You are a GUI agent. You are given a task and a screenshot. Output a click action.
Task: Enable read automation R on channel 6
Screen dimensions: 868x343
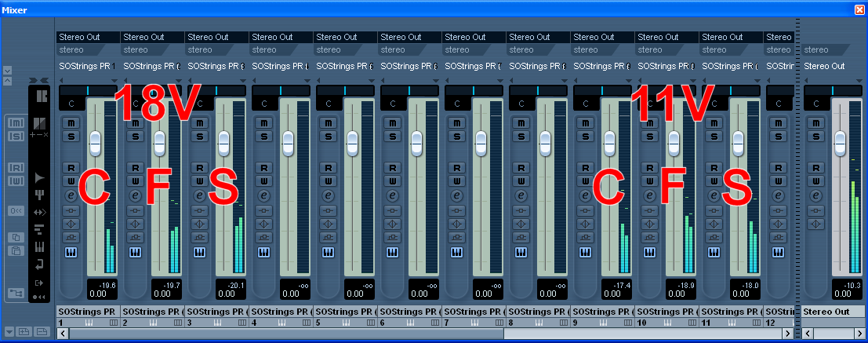pyautogui.click(x=392, y=167)
